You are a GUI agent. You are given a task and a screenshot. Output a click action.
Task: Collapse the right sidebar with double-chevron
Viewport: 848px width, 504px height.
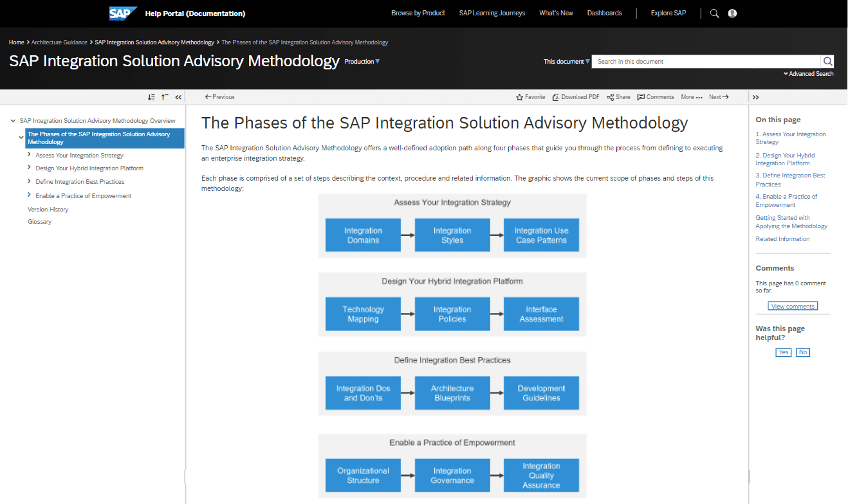[755, 98]
